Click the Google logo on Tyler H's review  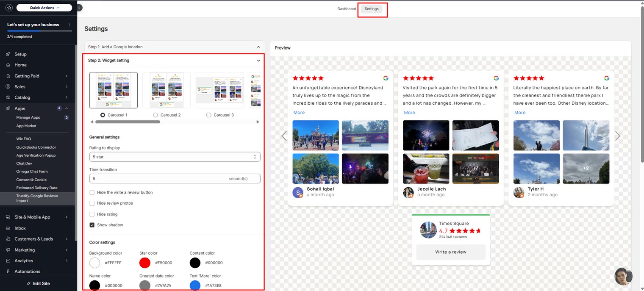click(607, 78)
